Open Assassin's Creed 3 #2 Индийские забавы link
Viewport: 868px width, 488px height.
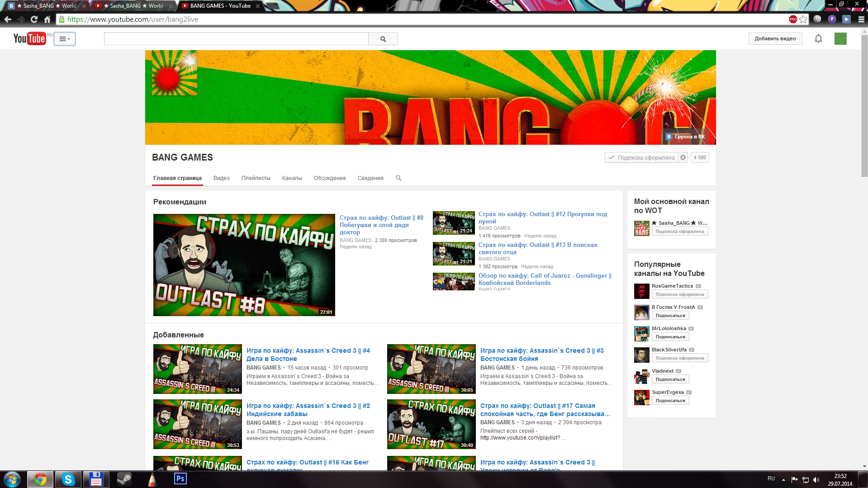308,410
